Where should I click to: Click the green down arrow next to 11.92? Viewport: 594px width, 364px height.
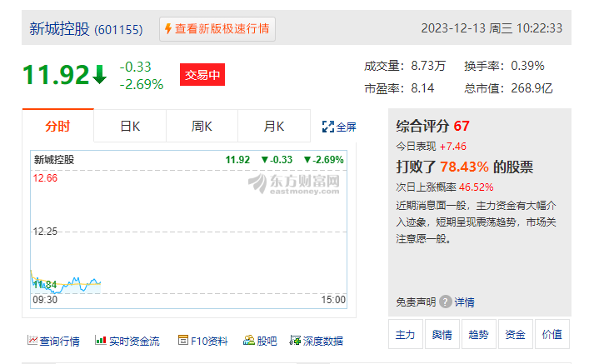click(99, 75)
